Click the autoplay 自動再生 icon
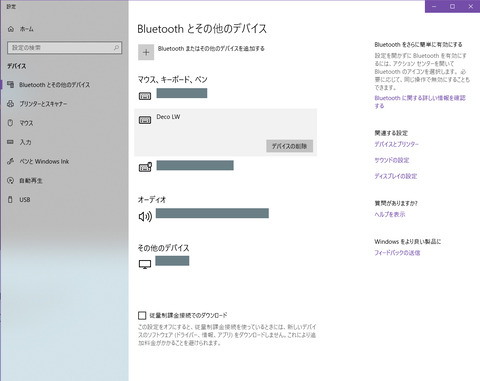The height and width of the screenshot is (381, 480). point(10,180)
